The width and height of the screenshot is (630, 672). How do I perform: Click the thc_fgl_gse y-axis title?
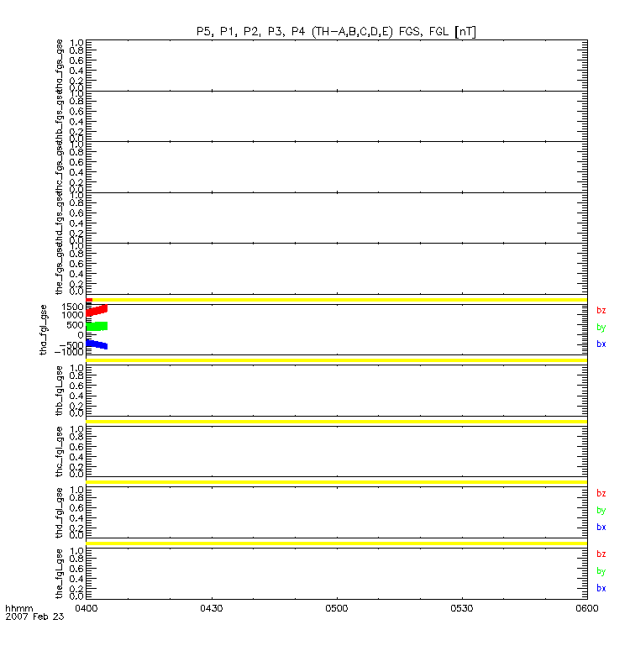coord(59,451)
